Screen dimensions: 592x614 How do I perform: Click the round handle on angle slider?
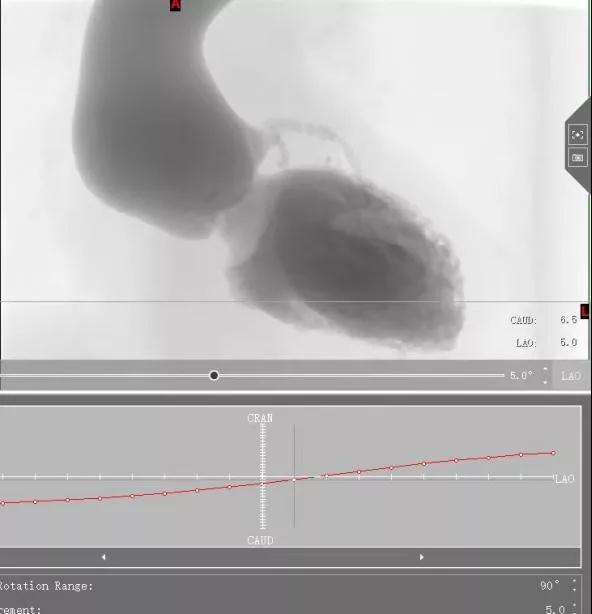click(214, 376)
